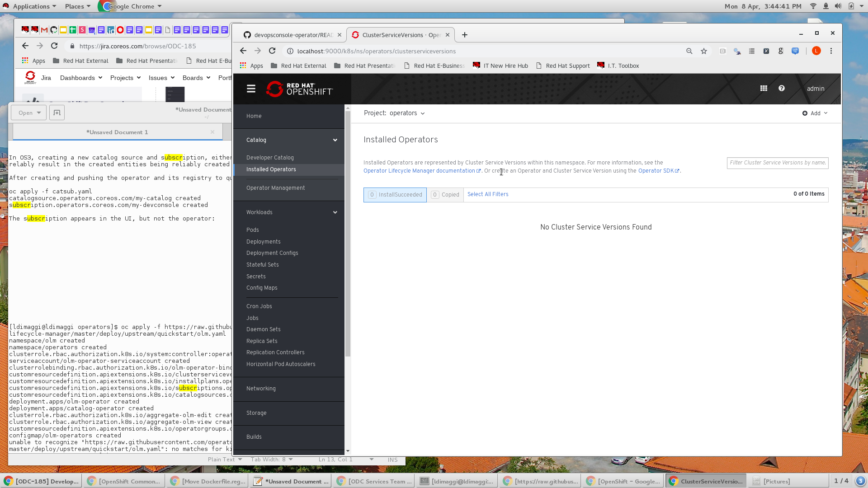Viewport: 868px width, 488px height.
Task: Open the OpenShift hamburger navigation menu
Action: pyautogui.click(x=251, y=89)
